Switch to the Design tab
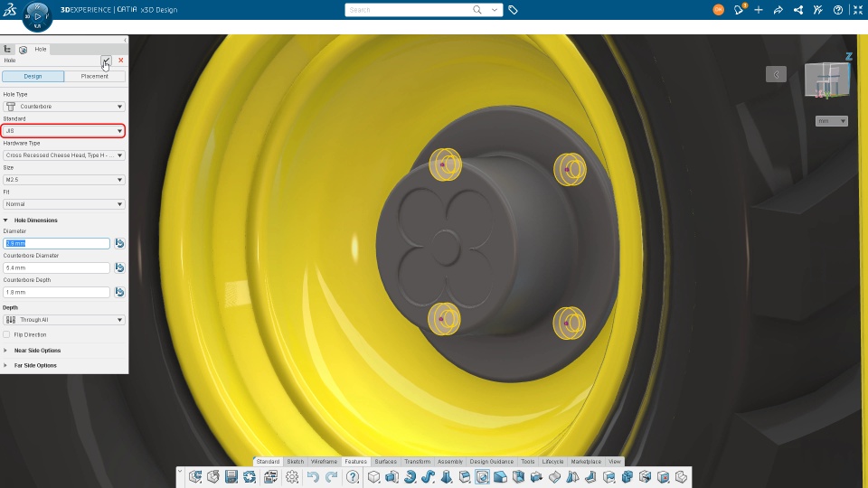This screenshot has height=488, width=868. click(x=33, y=76)
